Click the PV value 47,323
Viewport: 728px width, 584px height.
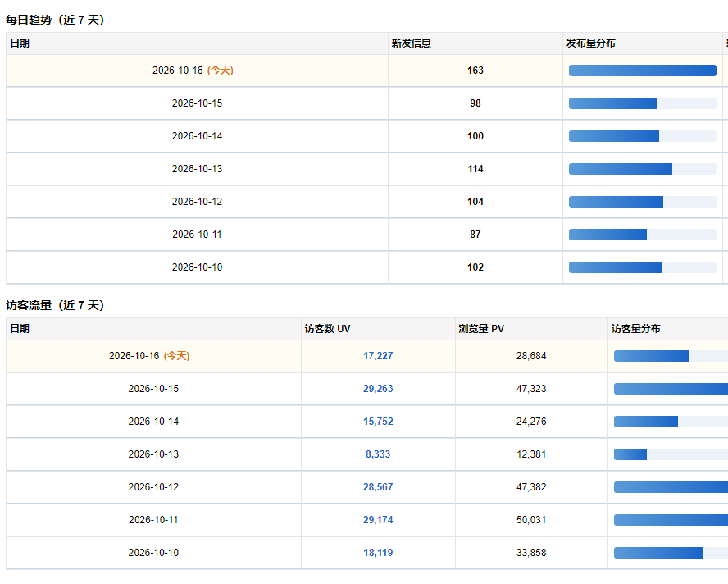(531, 389)
